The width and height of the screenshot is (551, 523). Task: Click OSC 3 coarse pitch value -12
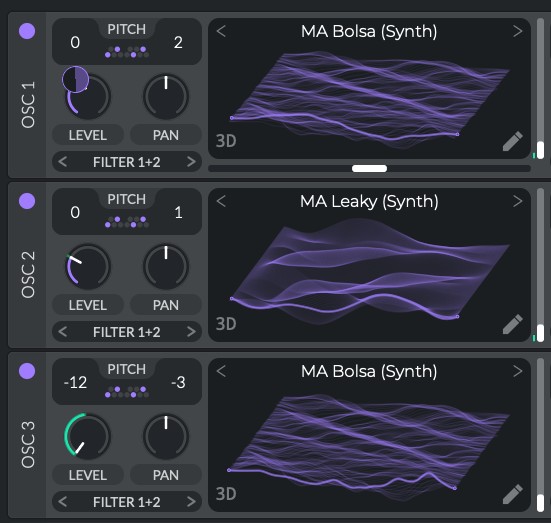75,383
